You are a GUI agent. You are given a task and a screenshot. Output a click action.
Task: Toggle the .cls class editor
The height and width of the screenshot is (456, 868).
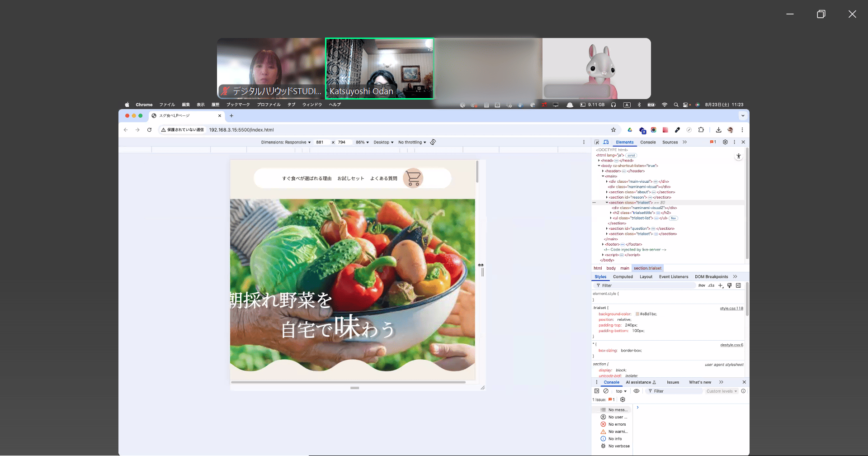click(x=711, y=285)
